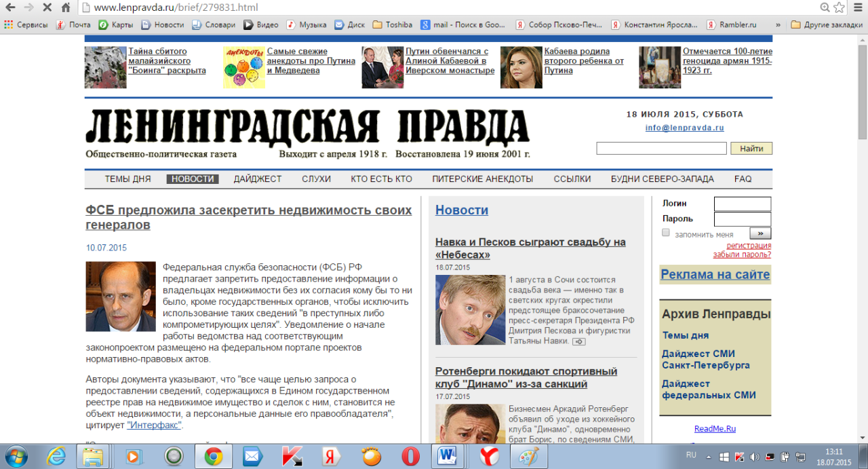Open Дайджест СМИ Санкт-Петербурга link
868x469 pixels.
click(706, 359)
